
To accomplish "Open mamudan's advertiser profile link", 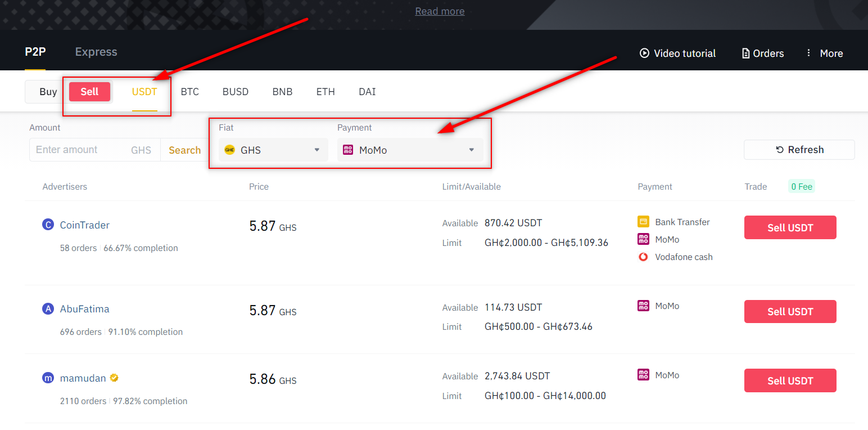I will 83,378.
